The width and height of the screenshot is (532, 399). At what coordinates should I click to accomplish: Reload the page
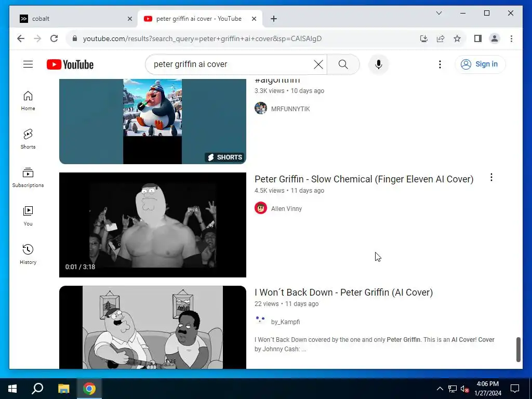tap(54, 38)
